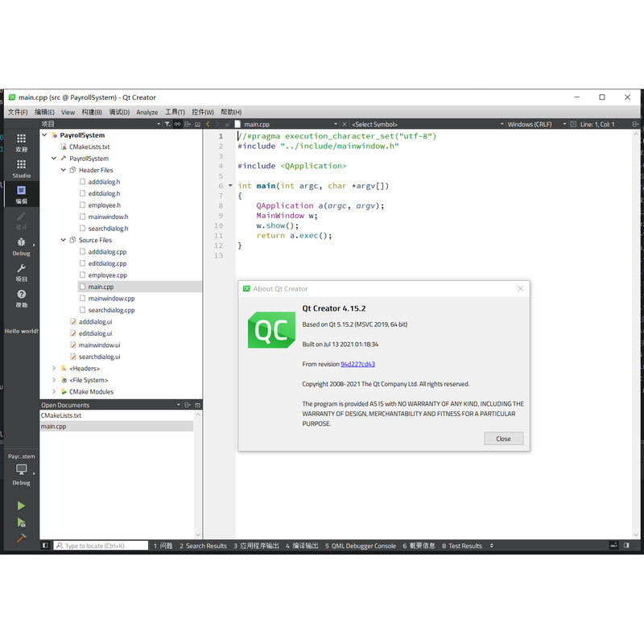Close the About Qt Creator dialog with Close button

click(504, 439)
